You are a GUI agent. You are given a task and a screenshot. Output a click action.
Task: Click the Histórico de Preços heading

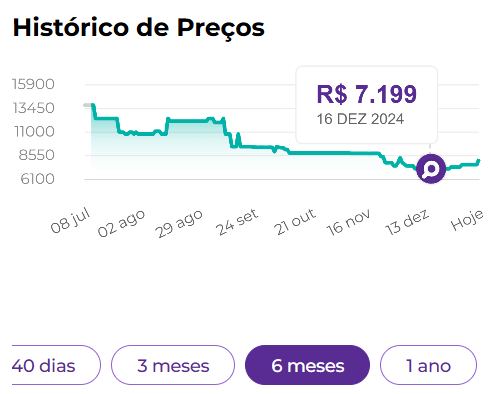click(x=139, y=27)
